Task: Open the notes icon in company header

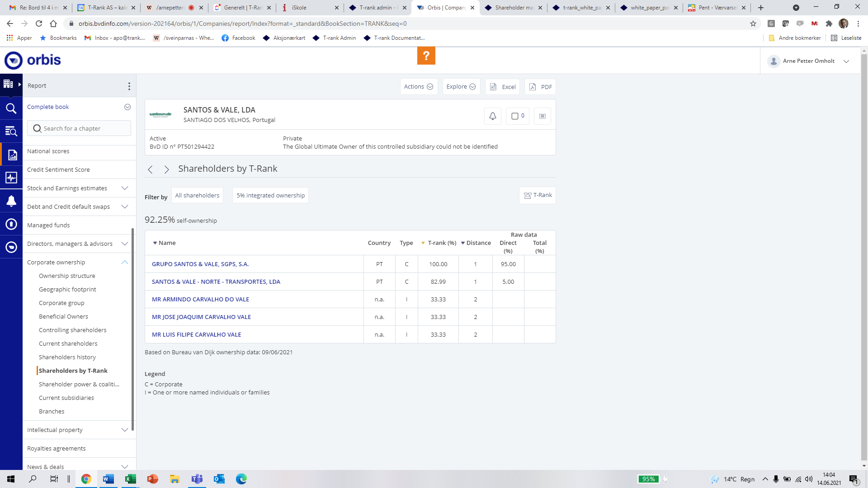Action: point(542,116)
